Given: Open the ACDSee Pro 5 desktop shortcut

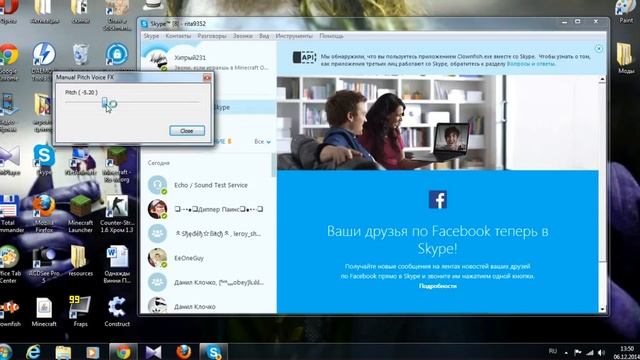Looking at the screenshot, I should (44, 263).
